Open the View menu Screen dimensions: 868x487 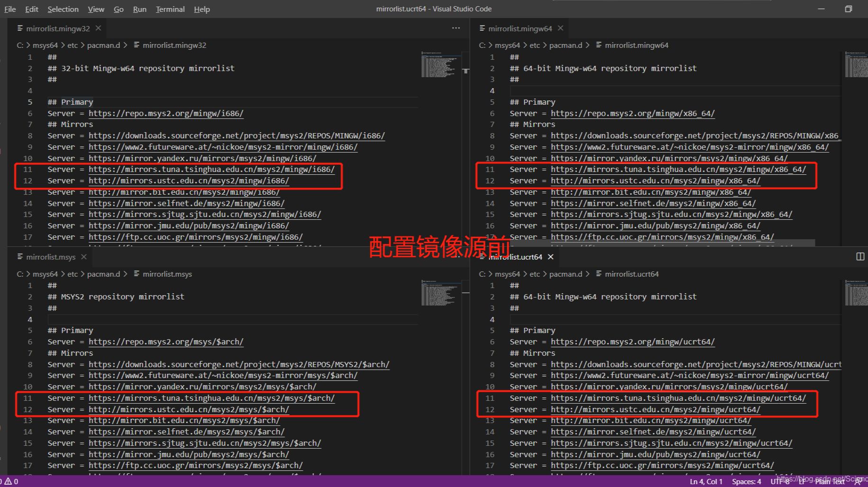click(96, 9)
